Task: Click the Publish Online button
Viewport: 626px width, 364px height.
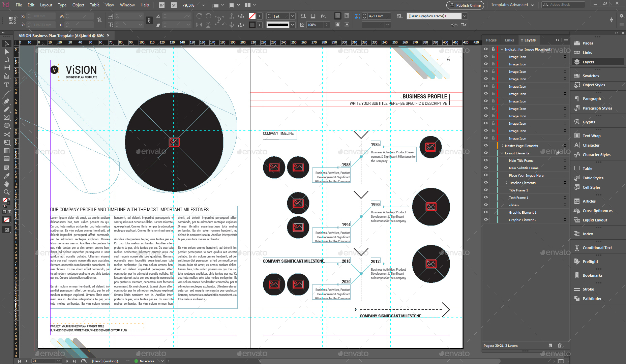Action: (x=465, y=5)
